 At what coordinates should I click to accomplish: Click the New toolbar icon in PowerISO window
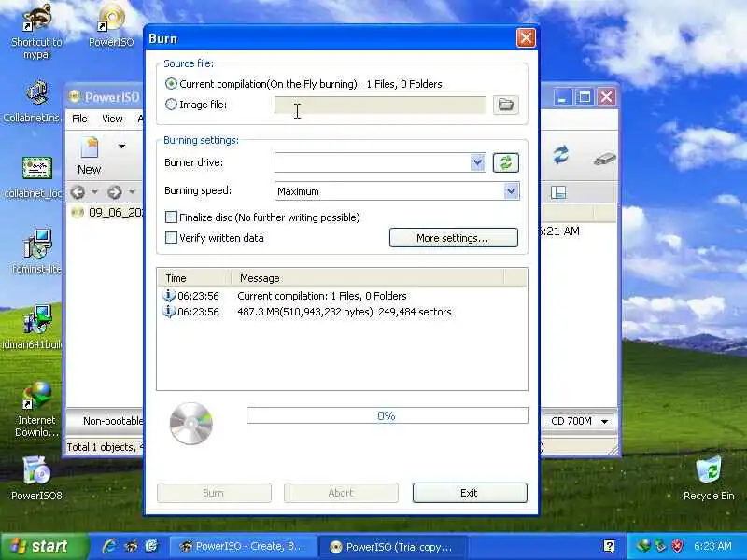(89, 155)
